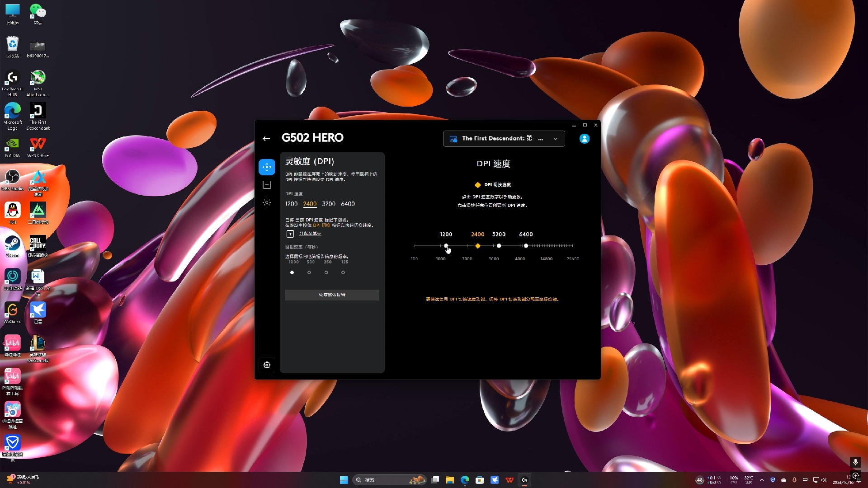The image size is (868, 488).
Task: Open the Sensitivity (DPI) sidebar tab
Action: pos(267,167)
